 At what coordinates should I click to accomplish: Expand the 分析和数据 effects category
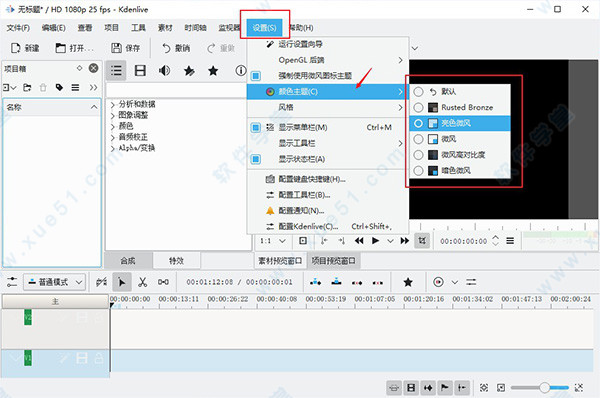(112, 104)
